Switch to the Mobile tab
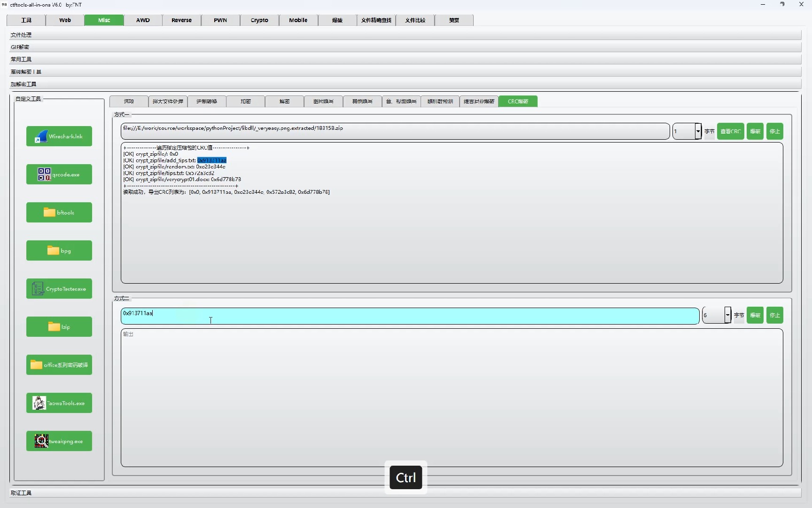812x508 pixels. pyautogui.click(x=298, y=20)
